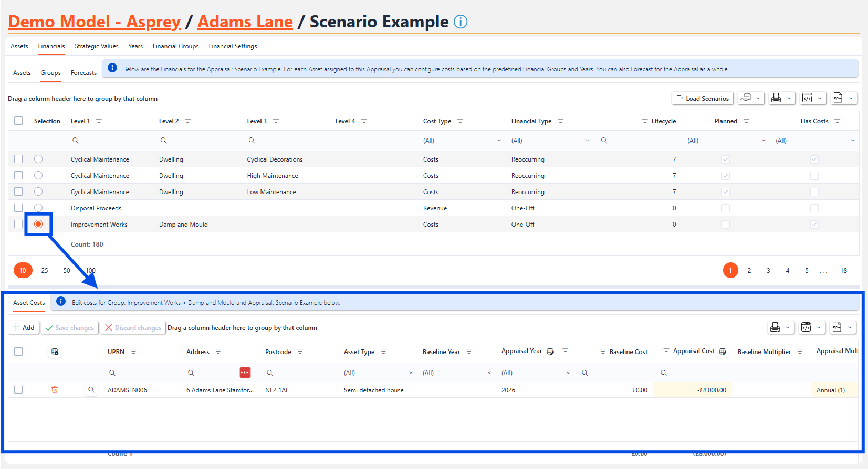This screenshot has width=868, height=469.
Task: Switch to the Strategic Values tab
Action: (97, 46)
